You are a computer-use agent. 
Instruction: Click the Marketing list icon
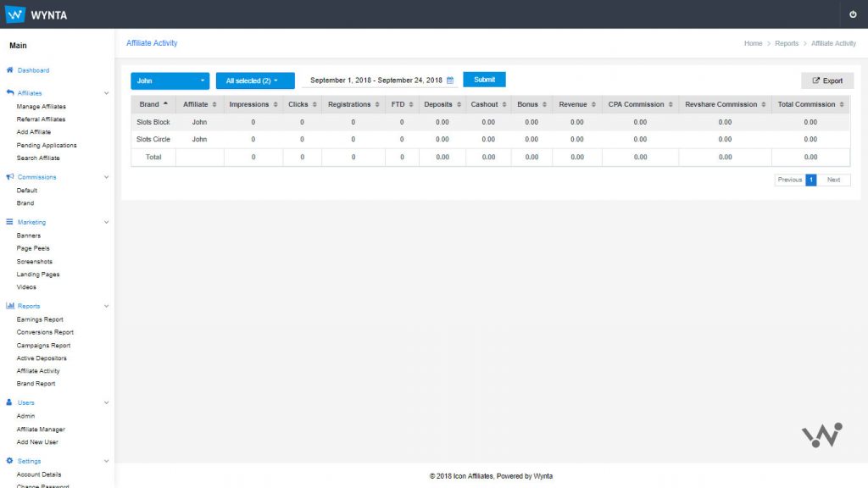click(9, 221)
